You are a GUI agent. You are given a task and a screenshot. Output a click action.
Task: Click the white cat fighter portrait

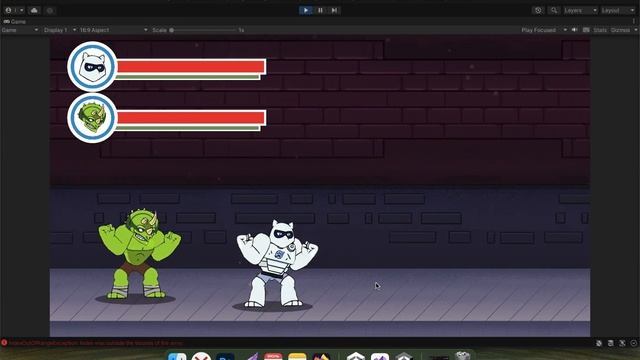tap(92, 67)
